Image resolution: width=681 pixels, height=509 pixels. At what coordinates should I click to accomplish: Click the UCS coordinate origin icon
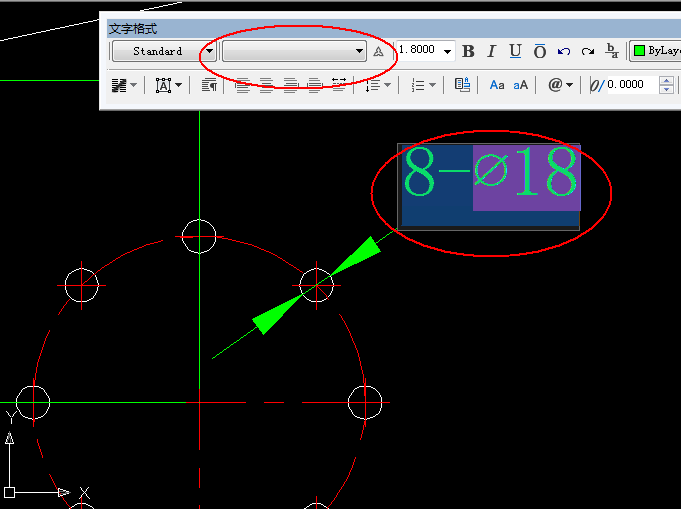(10, 492)
